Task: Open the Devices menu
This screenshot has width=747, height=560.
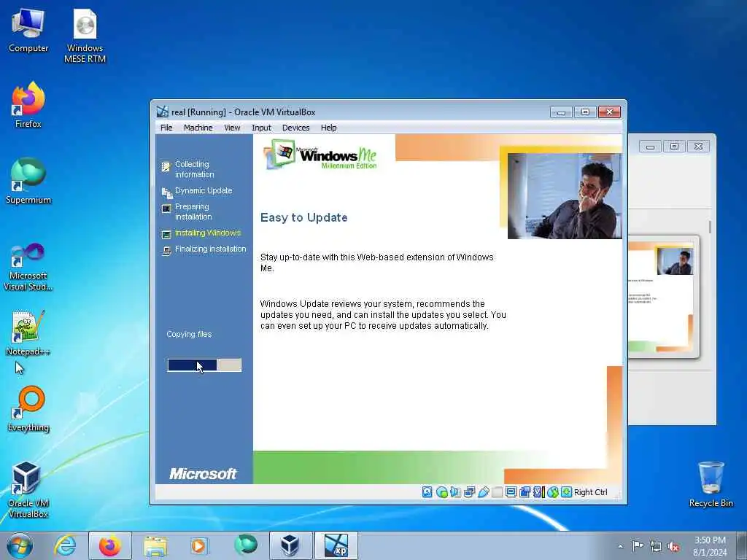Action: [295, 128]
